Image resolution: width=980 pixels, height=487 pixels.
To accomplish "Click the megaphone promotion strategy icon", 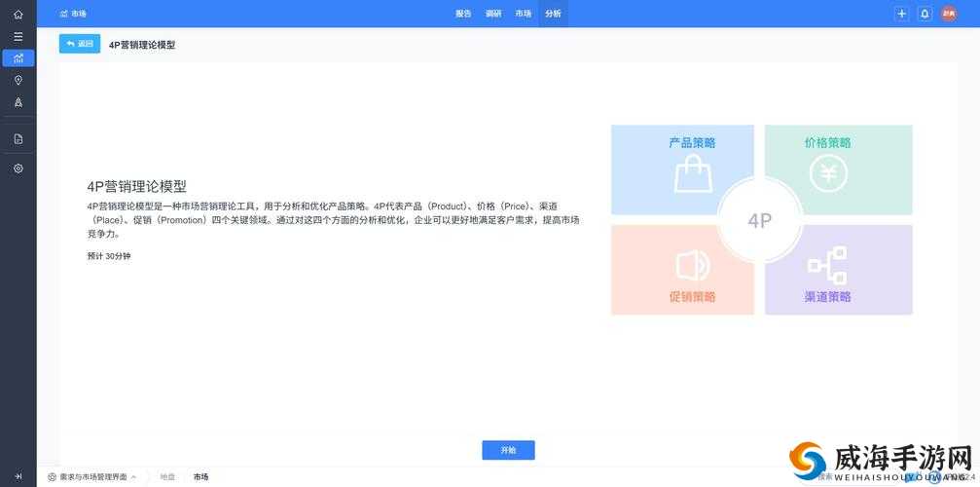I will [x=693, y=266].
